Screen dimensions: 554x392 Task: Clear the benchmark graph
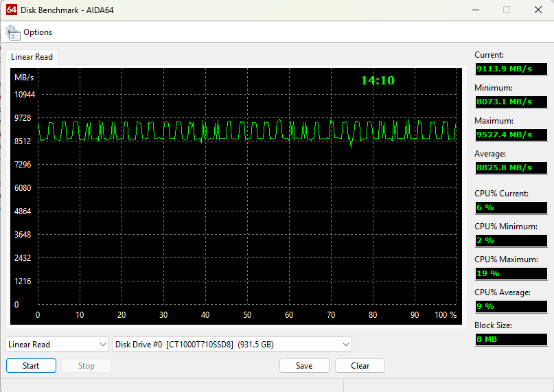[x=360, y=366]
